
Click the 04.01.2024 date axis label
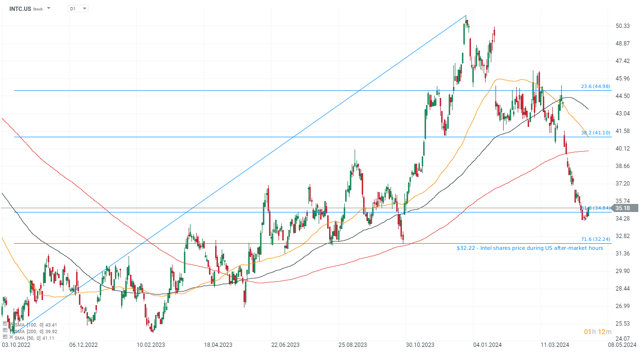(x=488, y=344)
